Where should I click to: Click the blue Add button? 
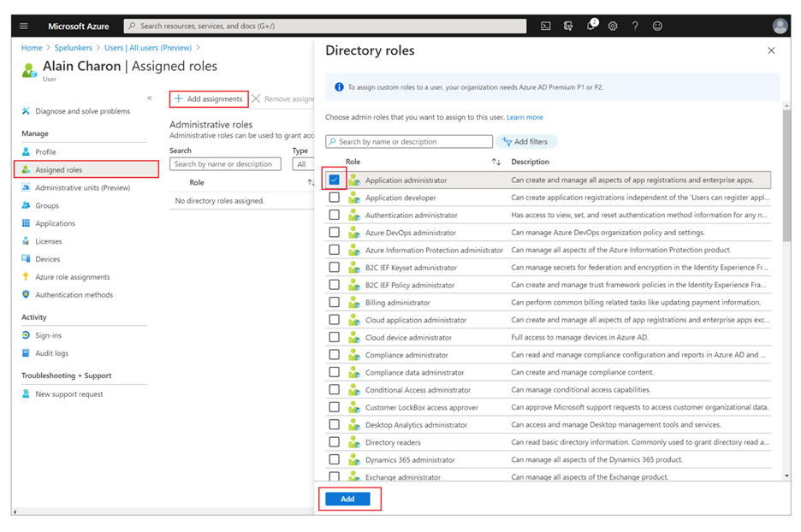tap(347, 499)
